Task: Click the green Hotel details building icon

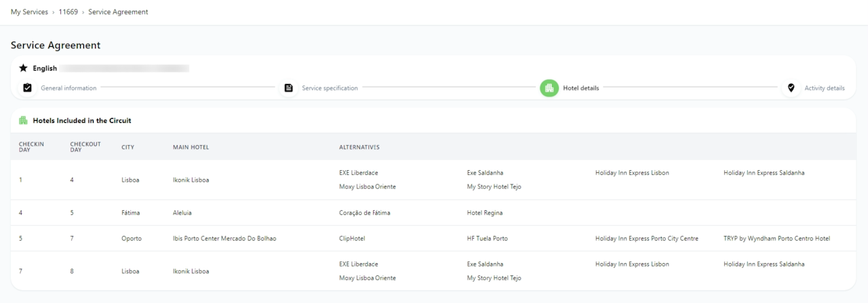Action: coord(549,88)
